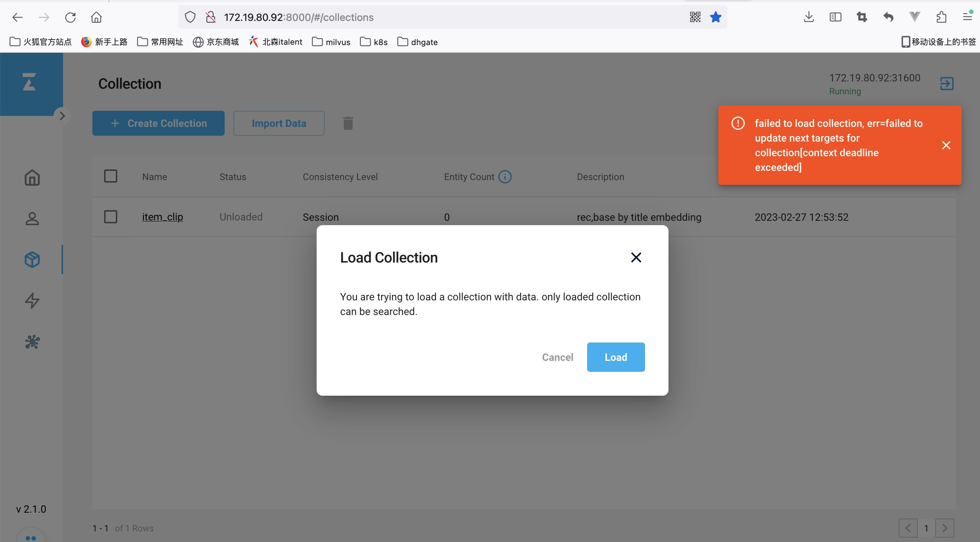Viewport: 980px width, 542px height.
Task: Select the Collections cube icon in sidebar
Action: click(32, 260)
